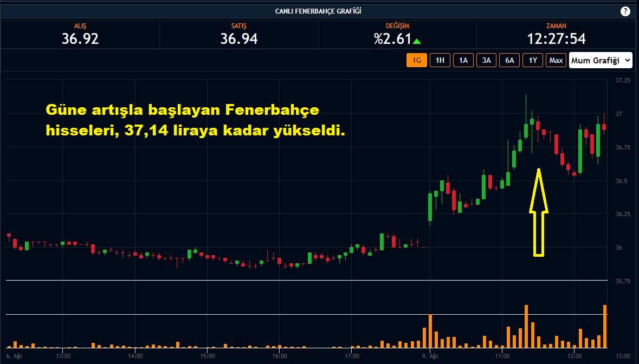Open the Mum Grafiği chart type dropdown

[x=601, y=60]
